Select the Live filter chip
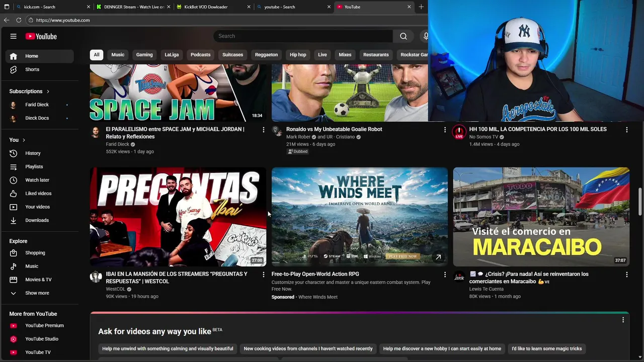This screenshot has height=362, width=644. pyautogui.click(x=323, y=55)
